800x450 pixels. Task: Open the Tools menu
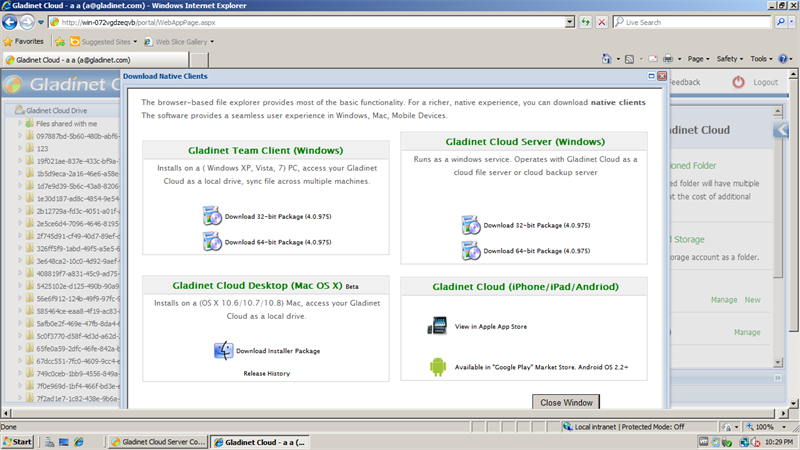(x=761, y=59)
